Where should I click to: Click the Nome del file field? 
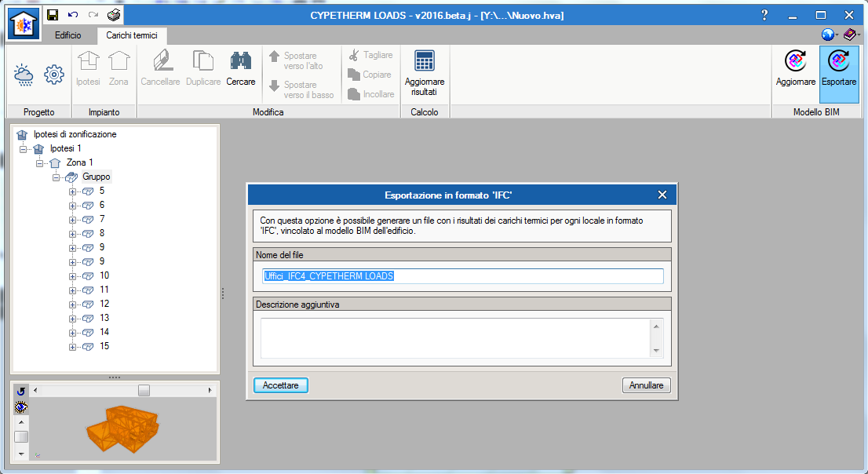463,276
